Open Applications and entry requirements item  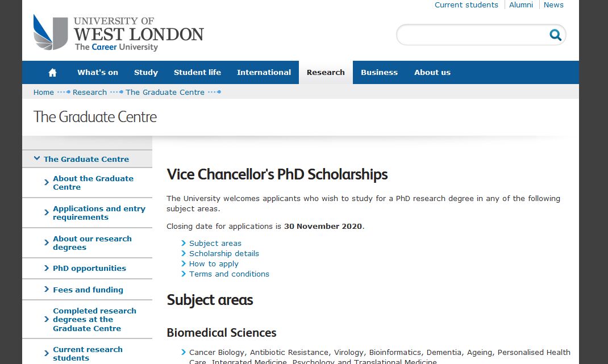point(99,213)
